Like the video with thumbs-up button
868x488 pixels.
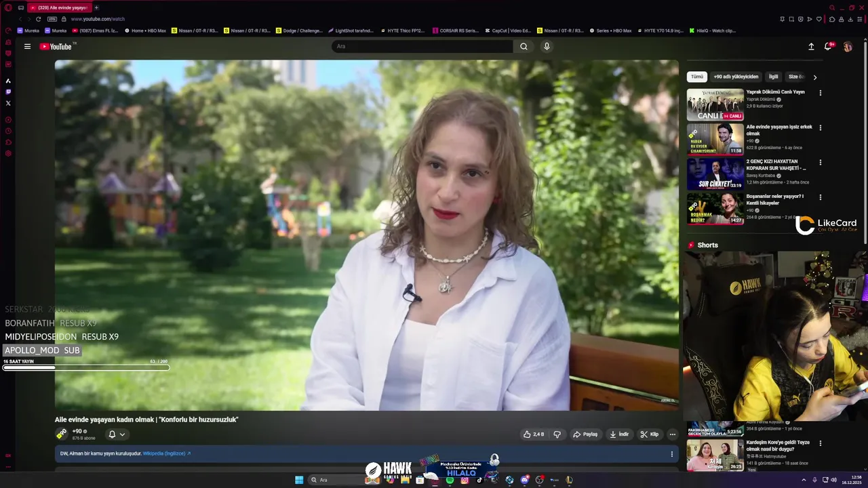coord(534,434)
